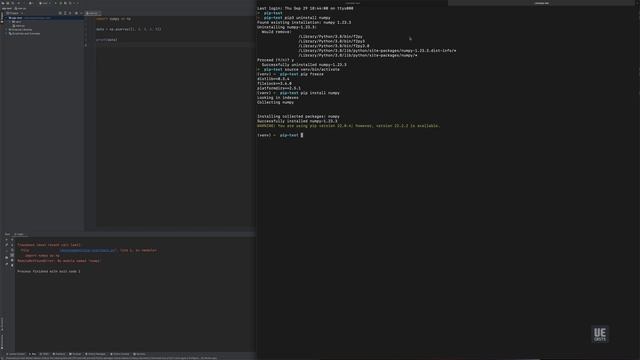Open the wrench settings in Run panel
Viewport: 640px width, 360px height.
(7, 245)
